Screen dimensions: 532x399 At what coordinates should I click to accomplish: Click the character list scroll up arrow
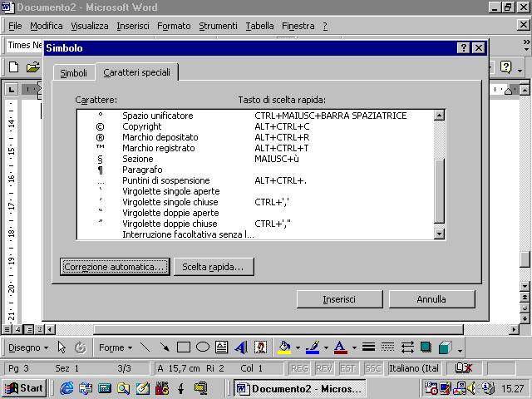(439, 116)
